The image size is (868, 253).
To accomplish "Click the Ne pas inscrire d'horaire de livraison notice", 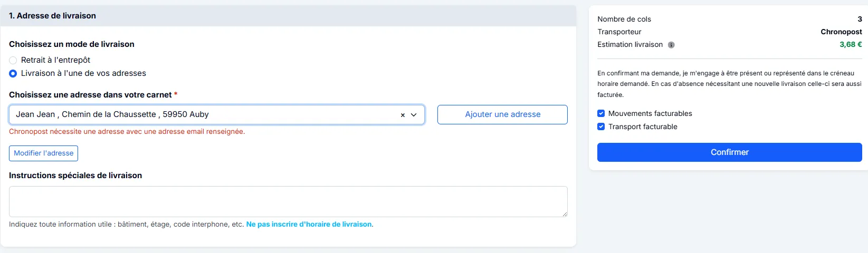I will pyautogui.click(x=309, y=225).
